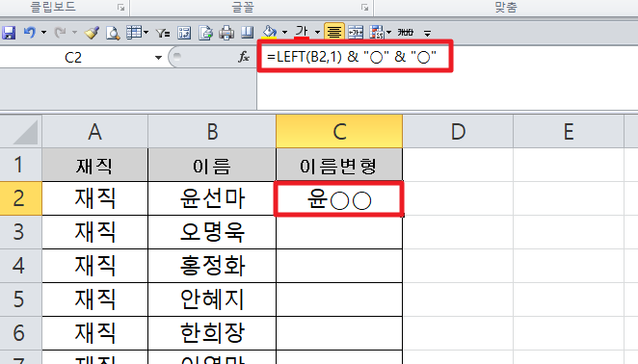638x364 pixels.
Task: Click the Save icon in Quick Access Toolbar
Action: (x=8, y=33)
